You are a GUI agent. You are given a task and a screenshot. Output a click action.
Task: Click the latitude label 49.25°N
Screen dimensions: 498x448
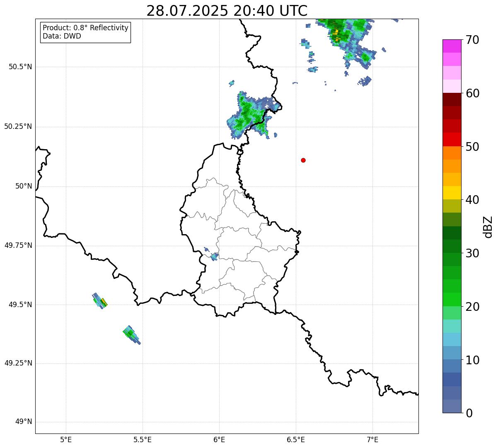pos(18,363)
